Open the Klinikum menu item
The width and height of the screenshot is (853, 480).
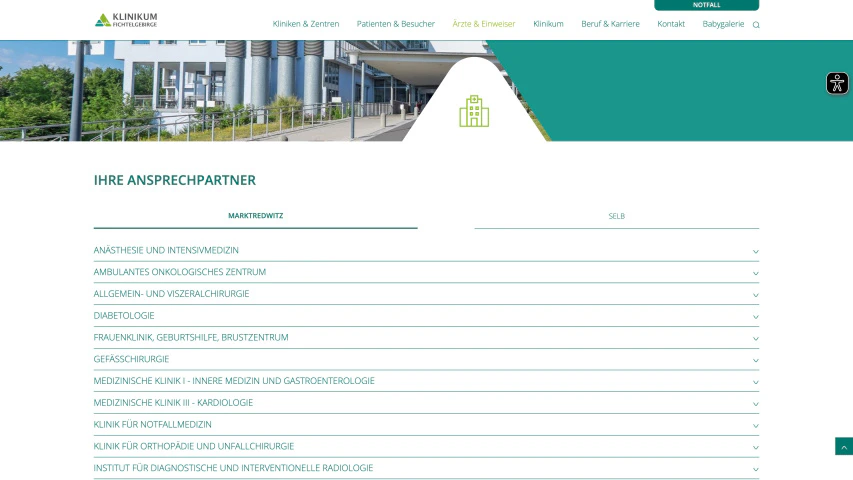click(548, 24)
